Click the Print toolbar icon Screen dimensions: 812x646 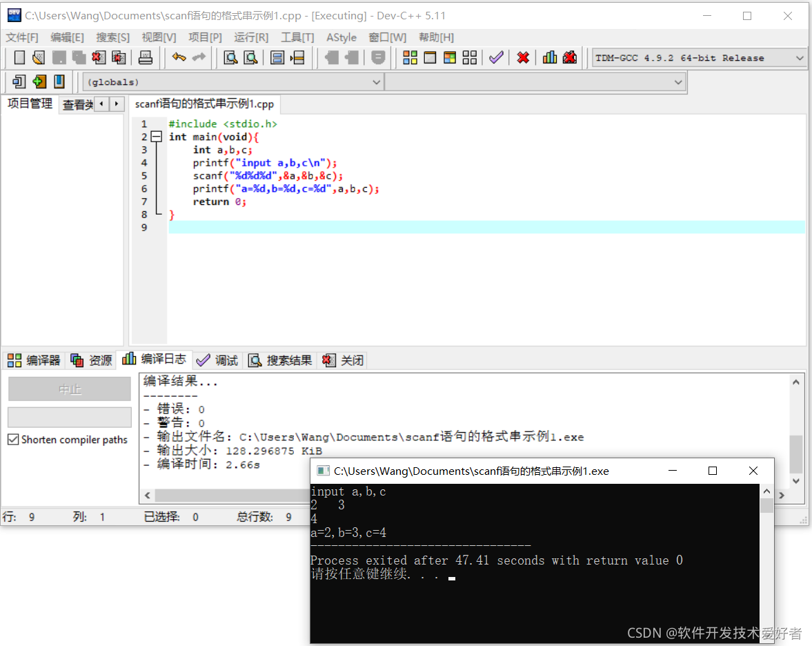tap(146, 57)
